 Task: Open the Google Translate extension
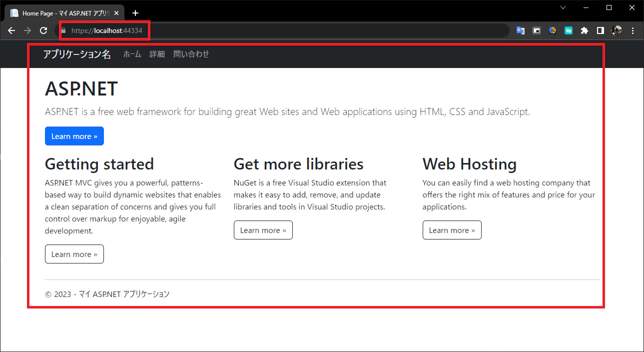[x=521, y=30]
